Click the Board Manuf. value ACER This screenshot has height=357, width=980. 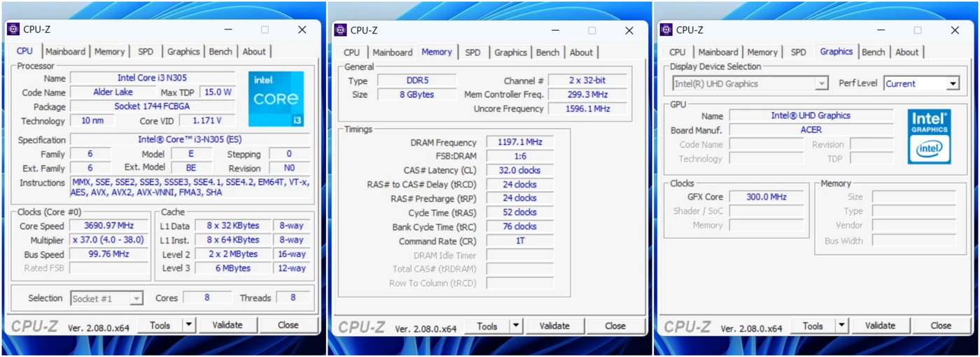(x=811, y=129)
